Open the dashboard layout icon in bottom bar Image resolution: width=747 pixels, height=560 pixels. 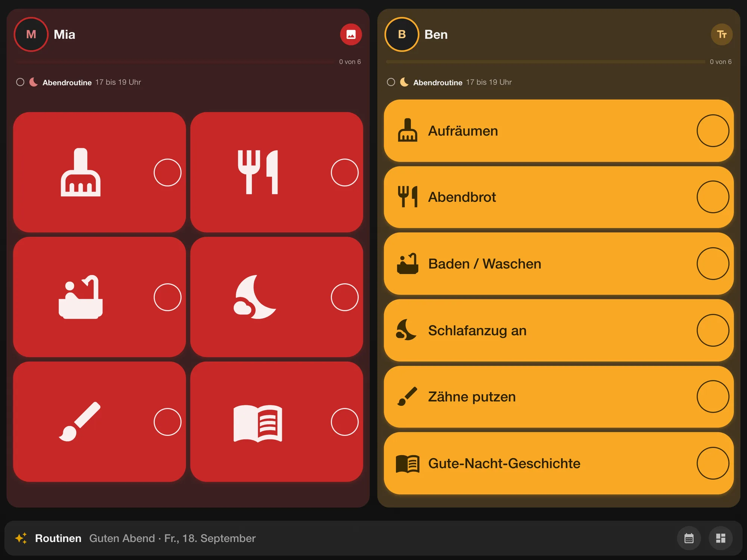[720, 538]
